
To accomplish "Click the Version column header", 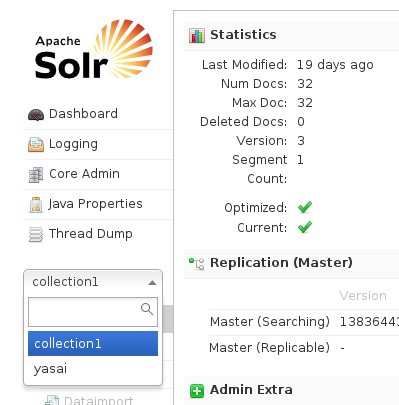I will tap(363, 296).
